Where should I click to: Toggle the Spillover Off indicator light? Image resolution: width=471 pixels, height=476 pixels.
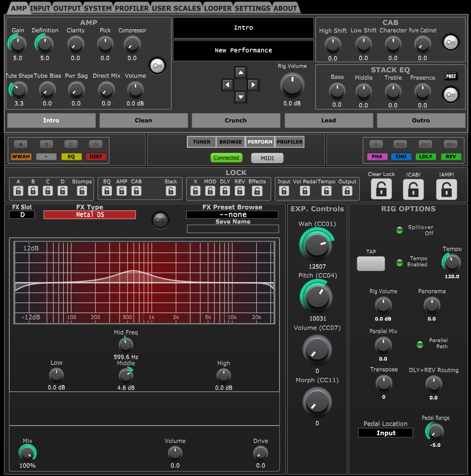[399, 230]
